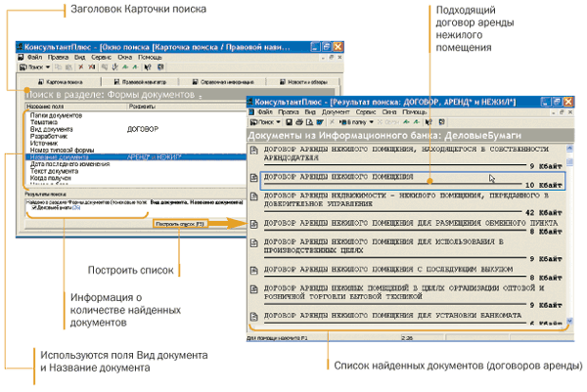Click document icon beside ОБМЕННОГО ПУНКТА contract
Image resolution: width=587 pixels, height=392 pixels.
click(254, 224)
